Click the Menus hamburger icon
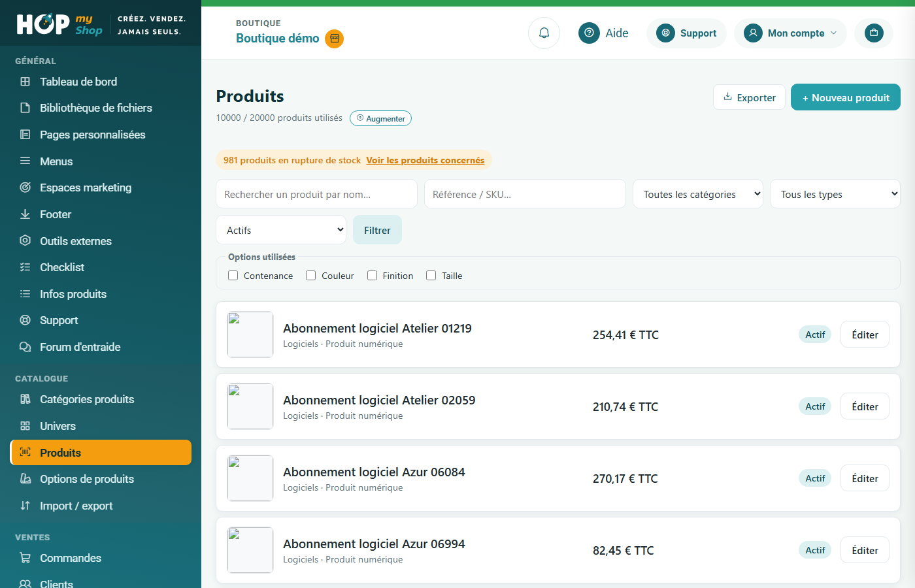The width and height of the screenshot is (915, 588). click(25, 161)
